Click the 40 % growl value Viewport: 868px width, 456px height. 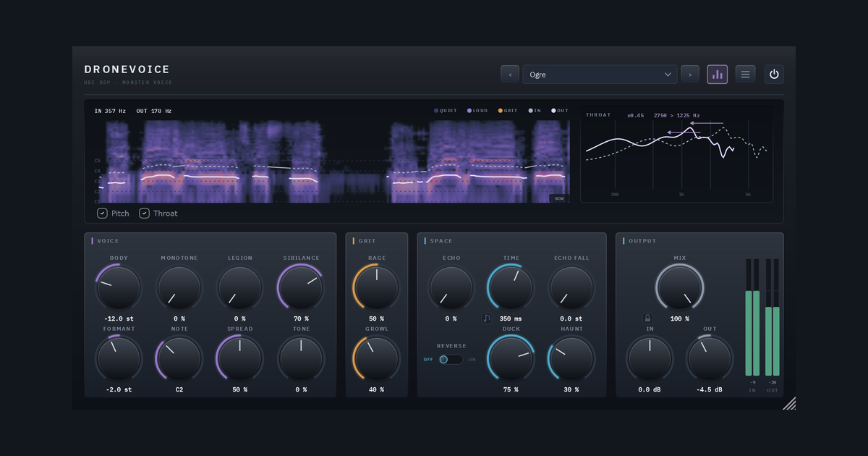pos(376,389)
